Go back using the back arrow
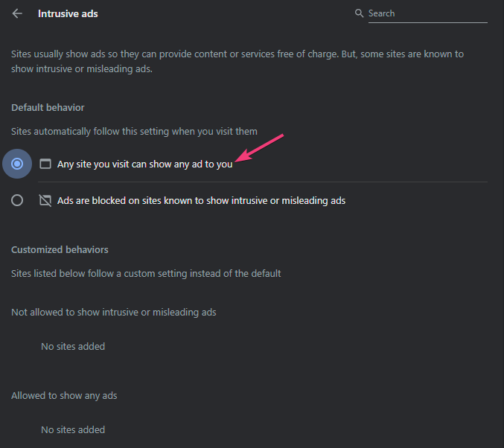This screenshot has height=448, width=504. (17, 13)
